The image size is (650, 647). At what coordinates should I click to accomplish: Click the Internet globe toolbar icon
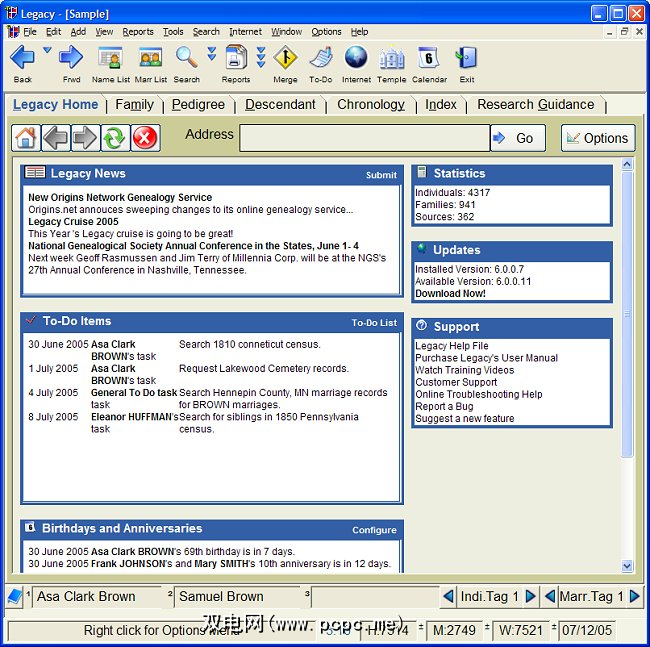coord(356,57)
